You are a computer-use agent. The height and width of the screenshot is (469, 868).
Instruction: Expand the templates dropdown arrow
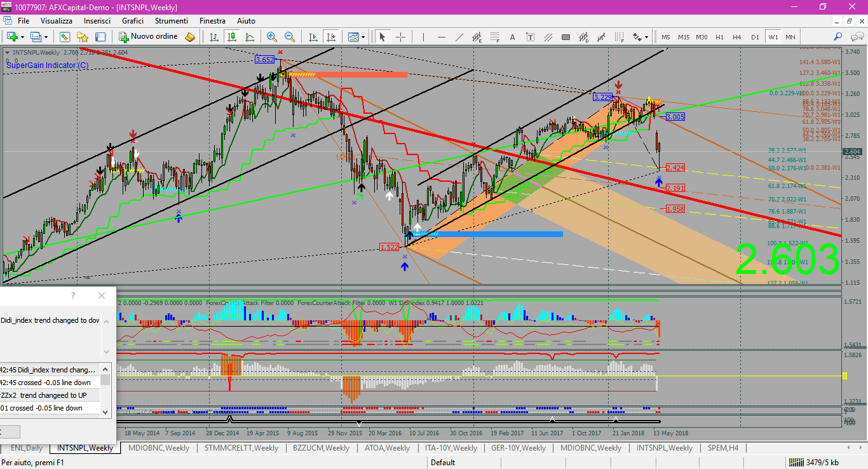tap(363, 37)
